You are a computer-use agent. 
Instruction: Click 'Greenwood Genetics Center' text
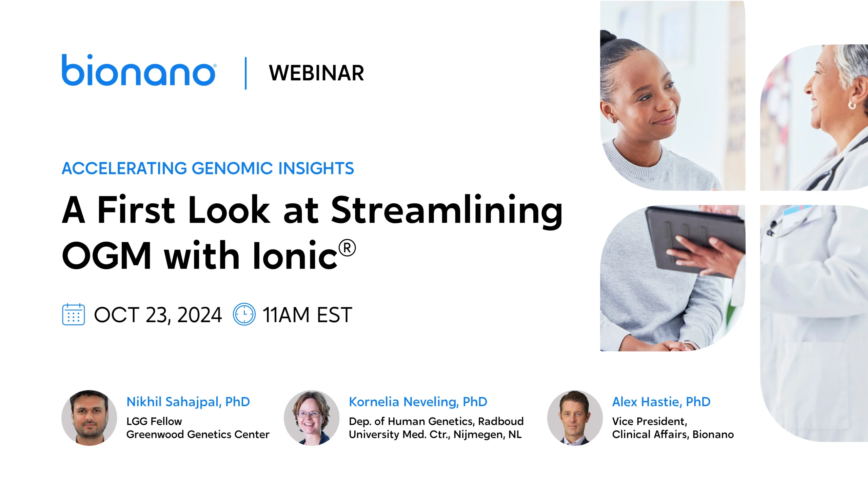[198, 435]
